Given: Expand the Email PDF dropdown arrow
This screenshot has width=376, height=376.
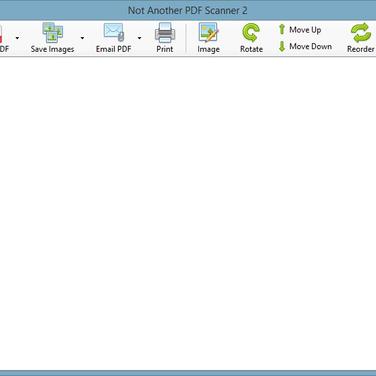Looking at the screenshot, I should (x=139, y=38).
